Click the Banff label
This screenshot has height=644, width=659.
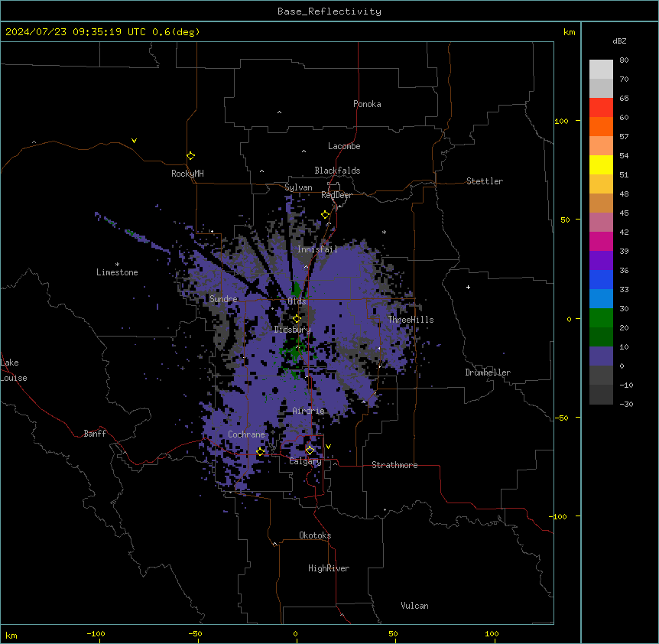coord(95,434)
